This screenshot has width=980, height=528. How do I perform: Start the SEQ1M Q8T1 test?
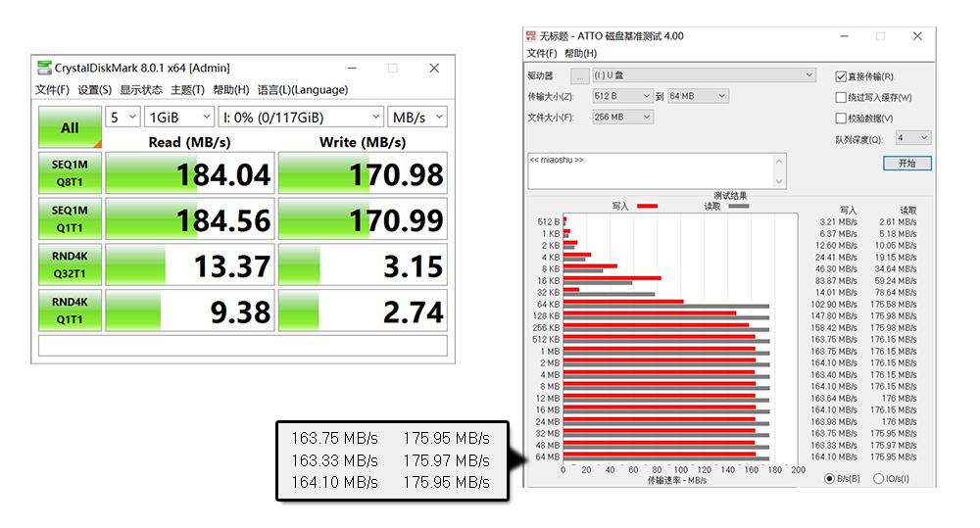pos(70,173)
